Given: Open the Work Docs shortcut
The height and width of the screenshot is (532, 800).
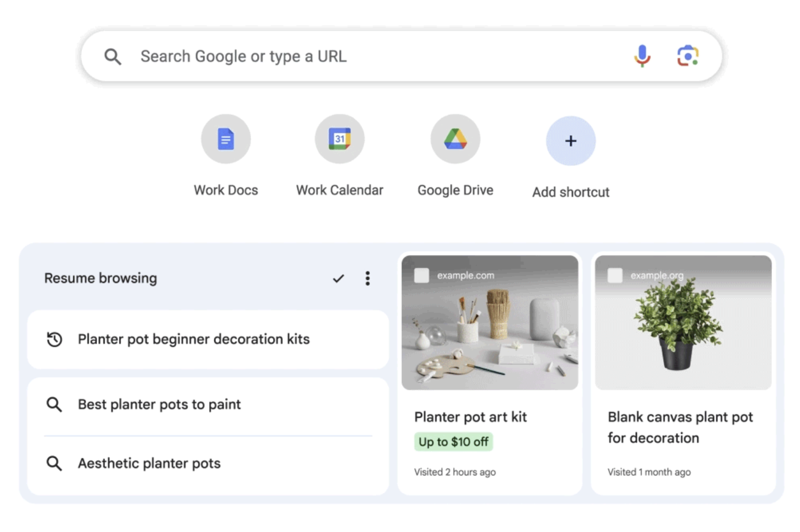Looking at the screenshot, I should coord(226,139).
